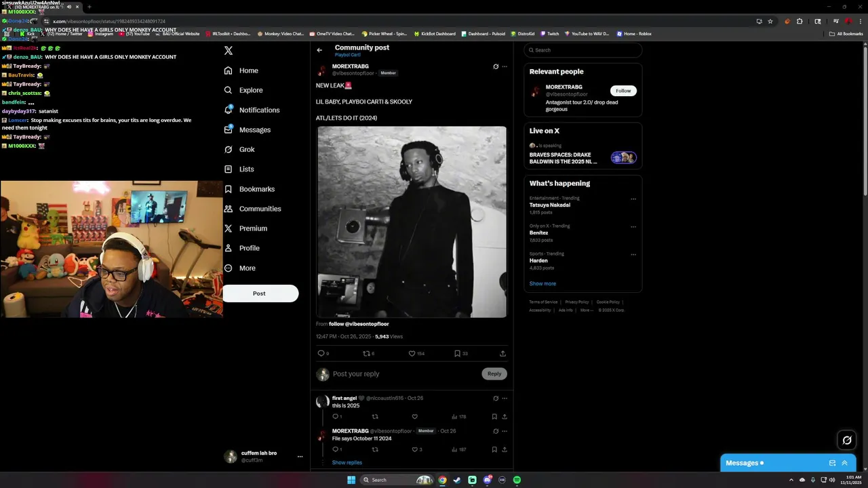The image size is (868, 488).
Task: Open three-dot menu on File says October reply
Action: tap(505, 431)
